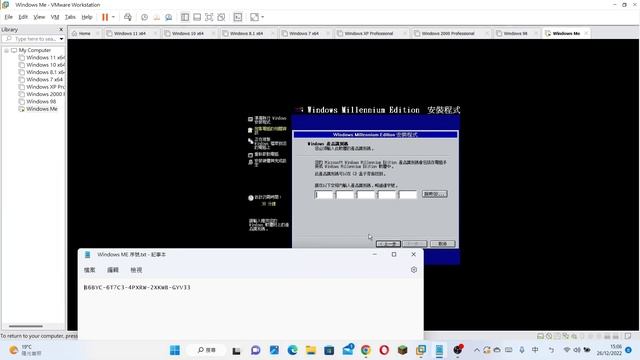
Task: Select Windows XP Pro in the library
Action: coord(42,87)
